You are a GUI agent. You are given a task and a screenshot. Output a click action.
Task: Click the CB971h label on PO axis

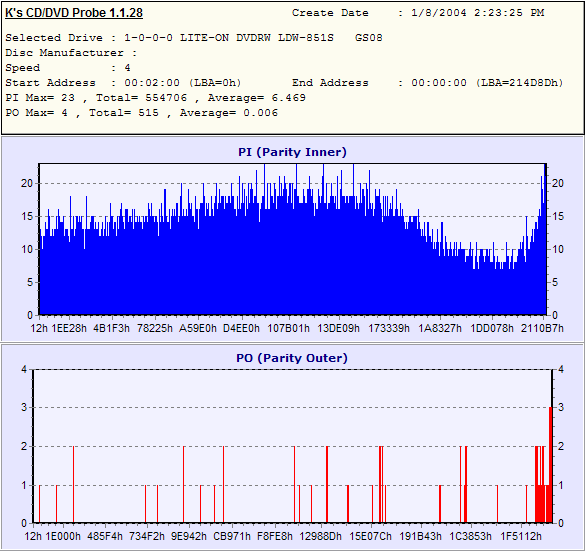coord(232,536)
